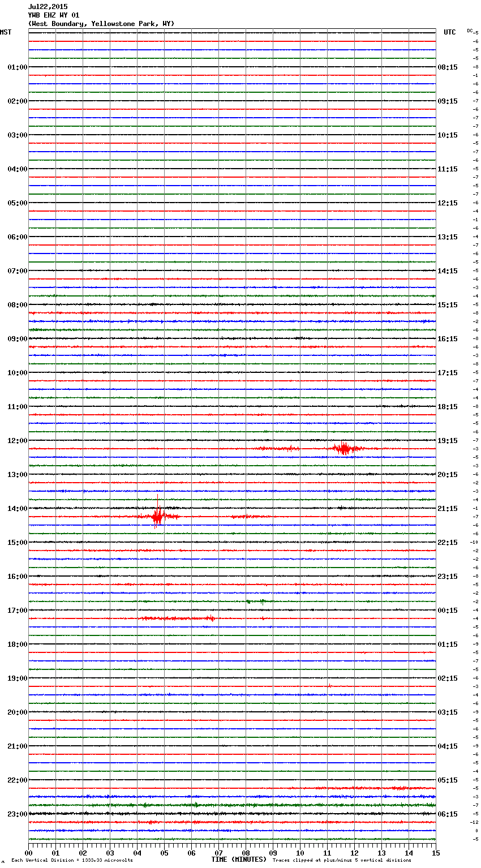Click the 19:00 MST time label
The height and width of the screenshot is (868, 481).
tap(17, 678)
